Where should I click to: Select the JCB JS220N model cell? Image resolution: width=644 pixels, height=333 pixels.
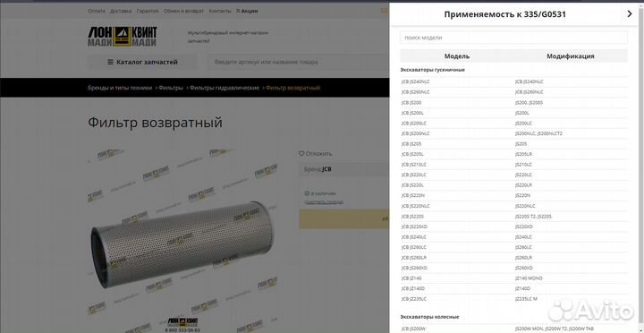coord(412,195)
